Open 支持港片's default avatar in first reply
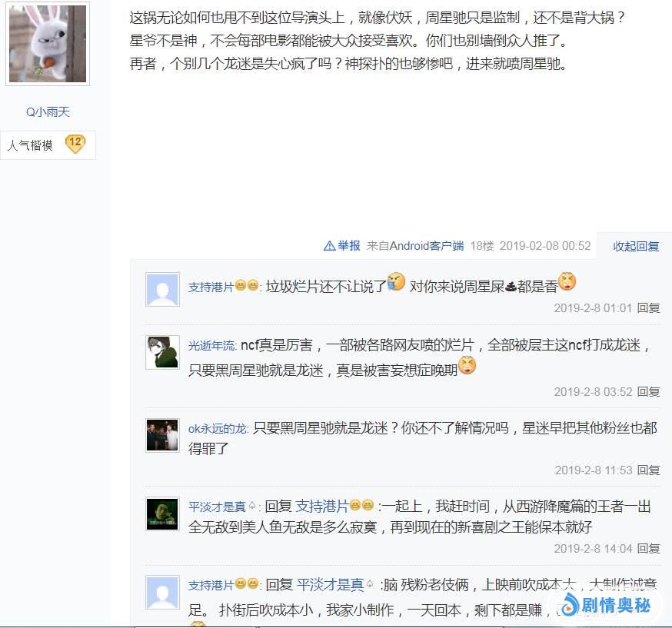 (x=162, y=289)
